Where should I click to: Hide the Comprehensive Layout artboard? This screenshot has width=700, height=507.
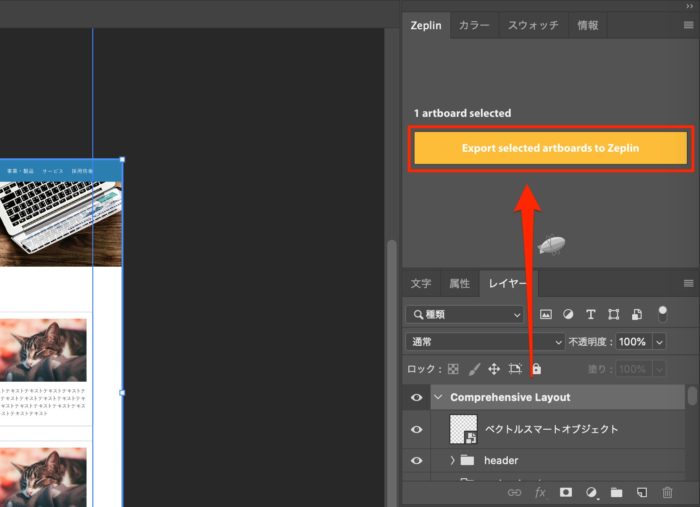tap(417, 397)
